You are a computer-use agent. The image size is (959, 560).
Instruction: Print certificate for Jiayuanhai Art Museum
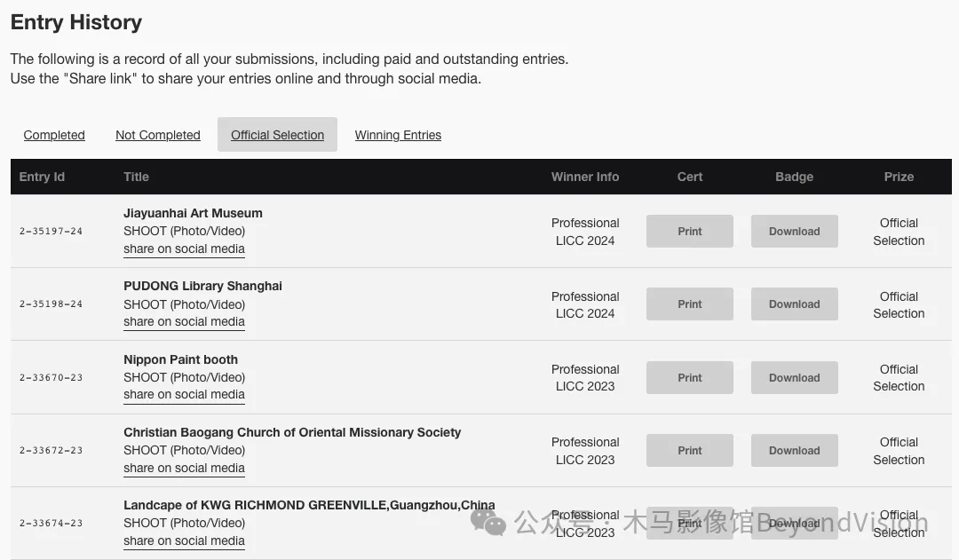coord(689,232)
